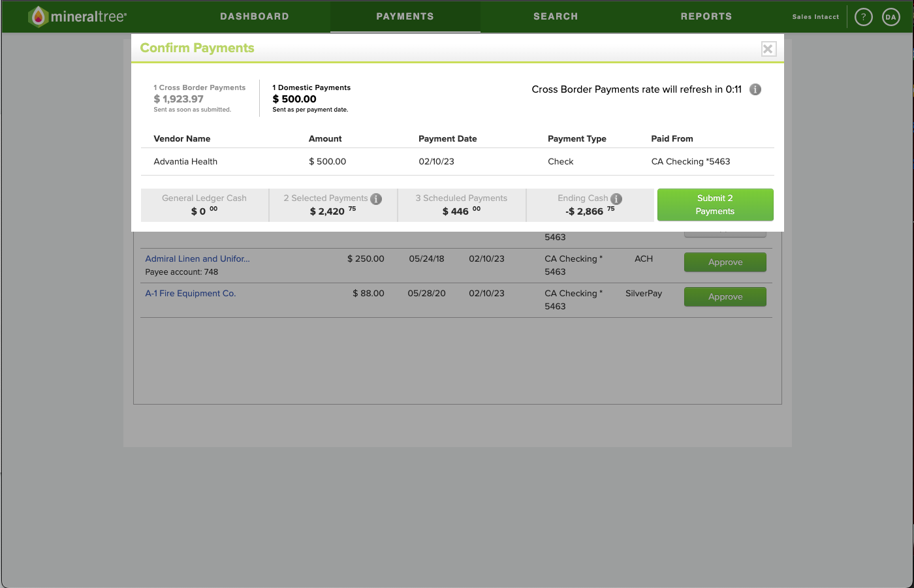The height and width of the screenshot is (588, 914).
Task: Click the Sales Intacct company label
Action: tap(815, 17)
